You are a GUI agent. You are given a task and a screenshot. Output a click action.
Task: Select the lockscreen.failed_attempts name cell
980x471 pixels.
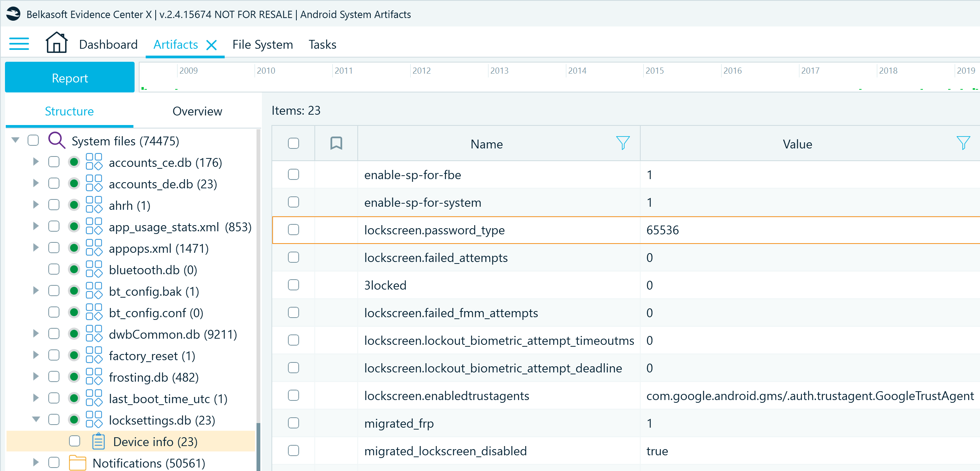coord(499,258)
